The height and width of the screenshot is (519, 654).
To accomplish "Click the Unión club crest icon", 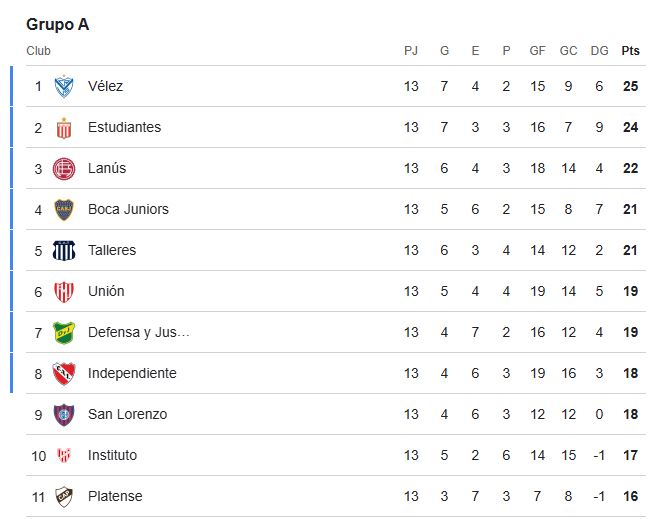I will click(64, 292).
